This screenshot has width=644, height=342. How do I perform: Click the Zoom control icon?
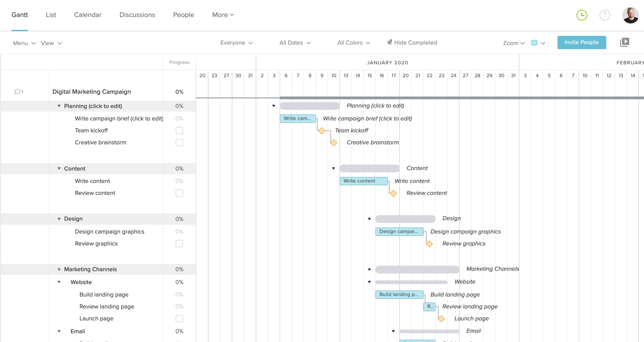(x=513, y=42)
